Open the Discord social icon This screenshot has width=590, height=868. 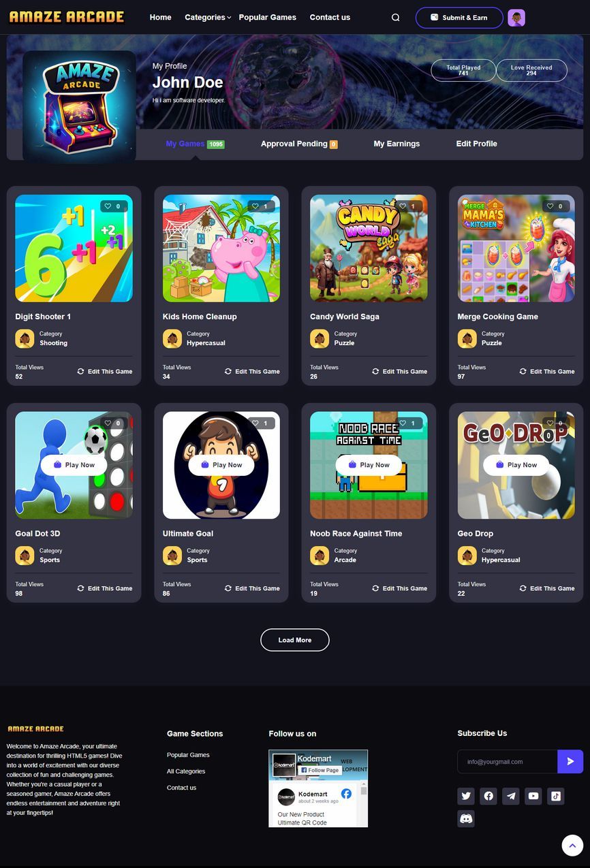point(466,818)
